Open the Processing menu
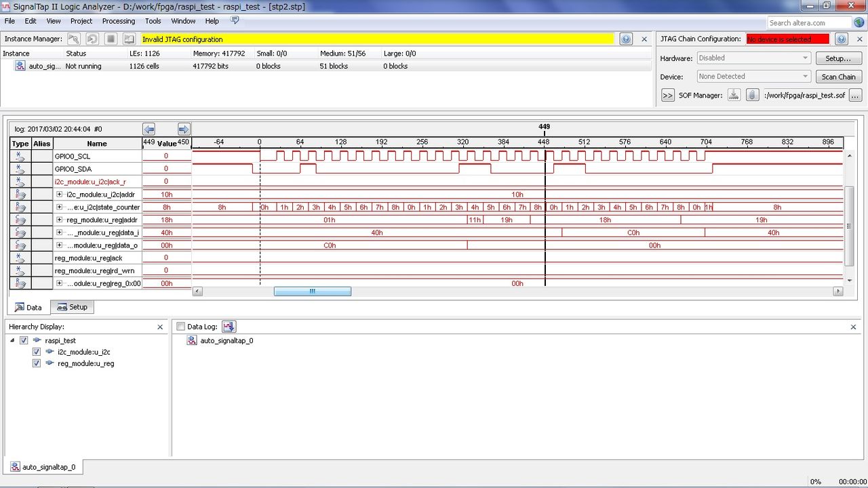 pos(118,21)
